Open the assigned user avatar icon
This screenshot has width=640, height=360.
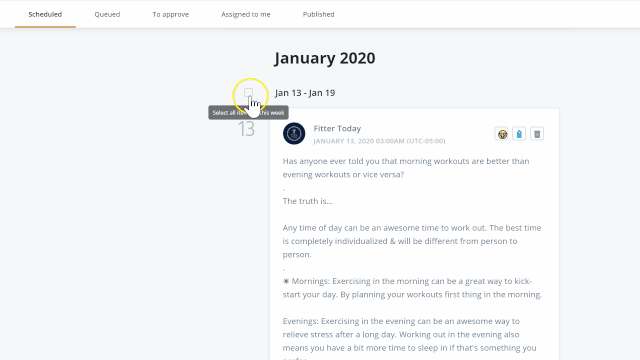coord(502,134)
